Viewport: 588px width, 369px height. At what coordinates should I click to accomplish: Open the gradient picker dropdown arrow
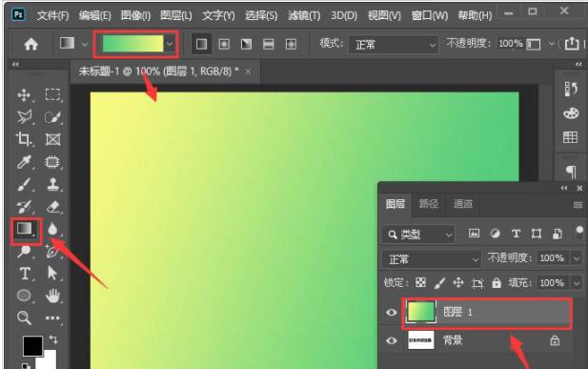pos(170,44)
